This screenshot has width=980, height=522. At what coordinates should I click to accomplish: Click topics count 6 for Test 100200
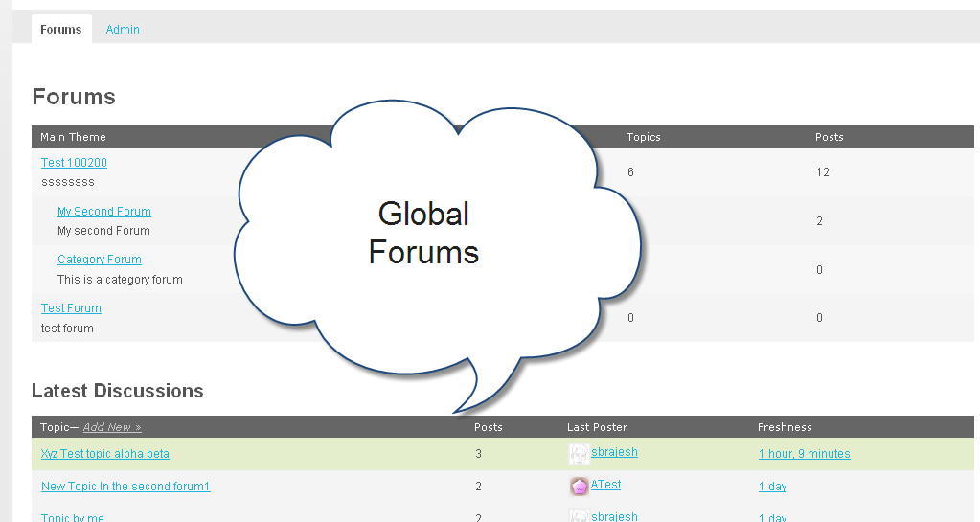tap(630, 171)
